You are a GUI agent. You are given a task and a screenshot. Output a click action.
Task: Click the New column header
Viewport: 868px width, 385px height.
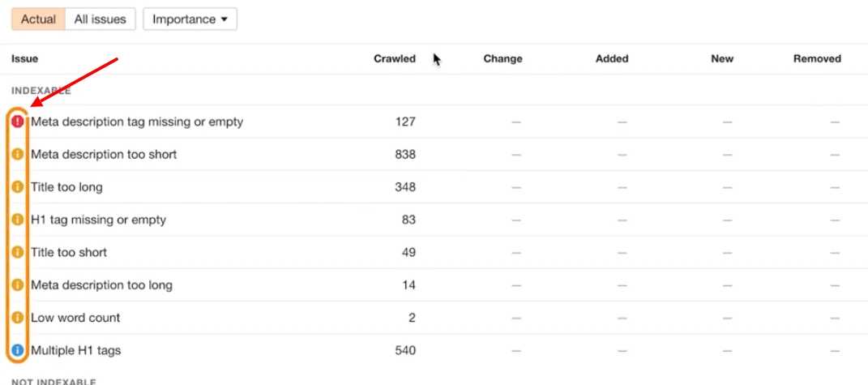click(722, 58)
